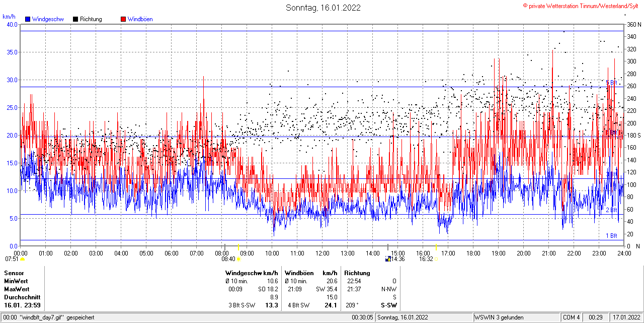Screen dimensions: 644x323
Task: Click the max wind speed value SO 18.2
Action: (268, 289)
